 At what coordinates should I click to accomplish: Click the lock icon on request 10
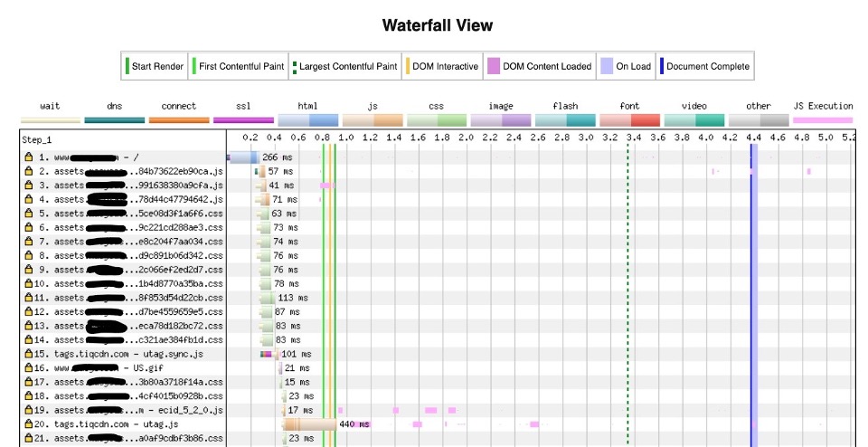tap(29, 283)
